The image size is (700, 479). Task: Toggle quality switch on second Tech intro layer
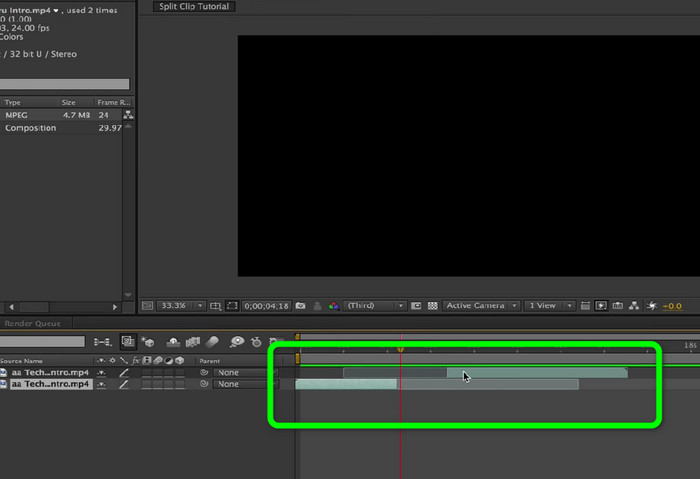click(124, 384)
